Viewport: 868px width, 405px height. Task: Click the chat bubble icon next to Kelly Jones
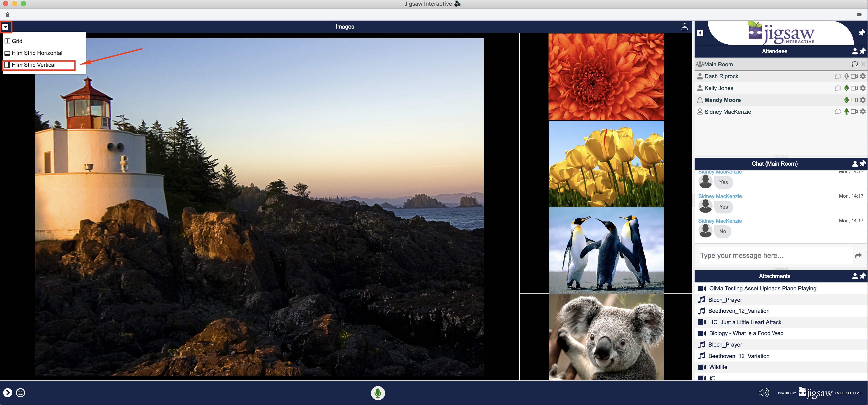838,88
